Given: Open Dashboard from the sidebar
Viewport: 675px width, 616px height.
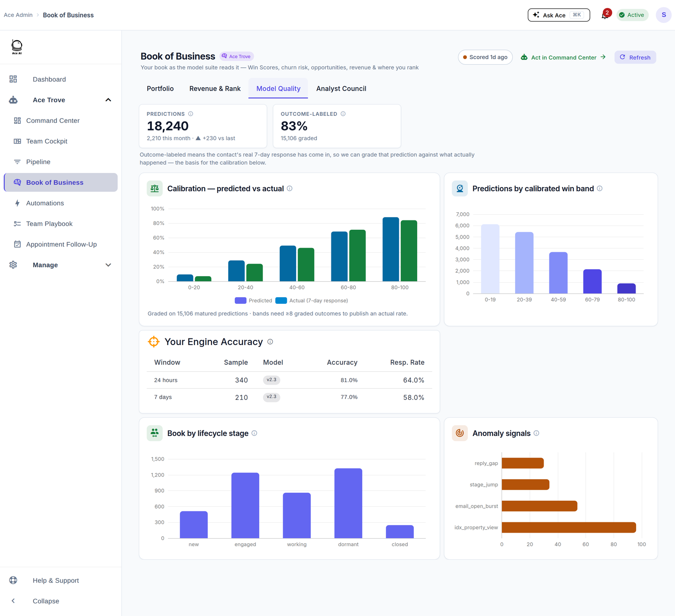Looking at the screenshot, I should [60, 79].
